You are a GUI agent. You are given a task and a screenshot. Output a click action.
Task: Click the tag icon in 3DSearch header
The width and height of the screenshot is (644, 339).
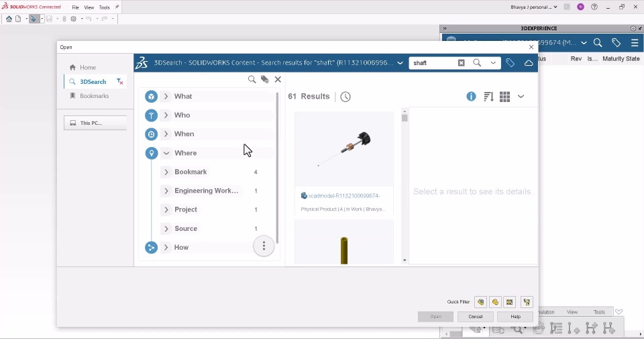click(x=510, y=63)
